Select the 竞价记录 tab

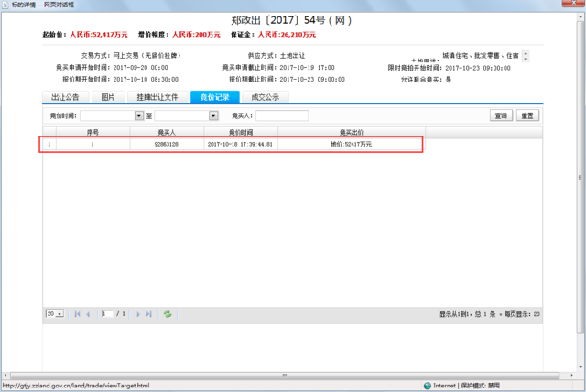point(215,97)
